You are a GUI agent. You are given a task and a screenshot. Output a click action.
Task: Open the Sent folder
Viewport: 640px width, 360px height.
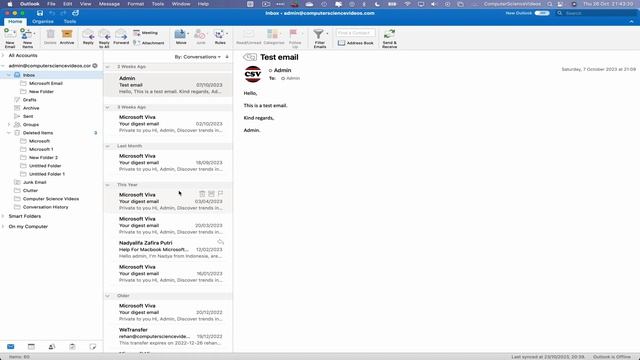point(28,116)
